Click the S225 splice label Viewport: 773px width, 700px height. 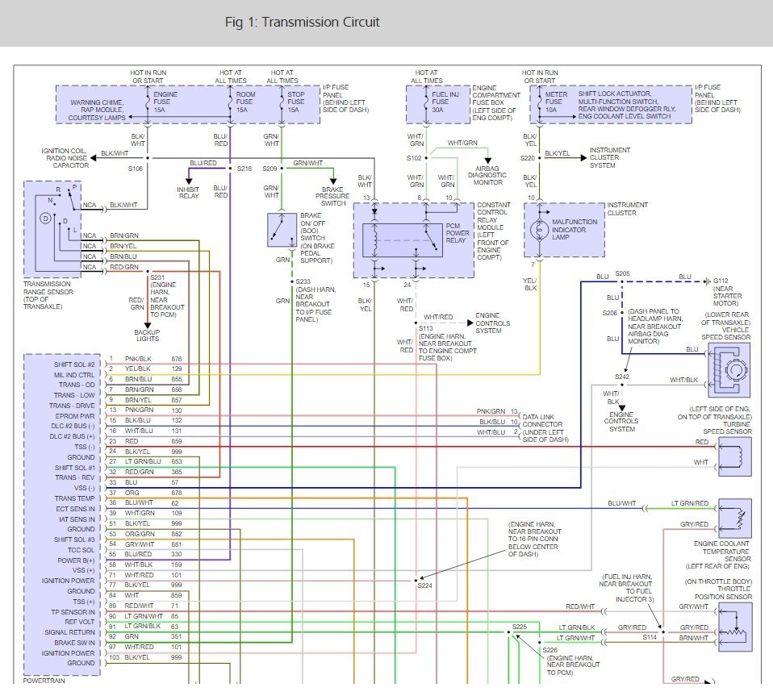click(x=520, y=627)
